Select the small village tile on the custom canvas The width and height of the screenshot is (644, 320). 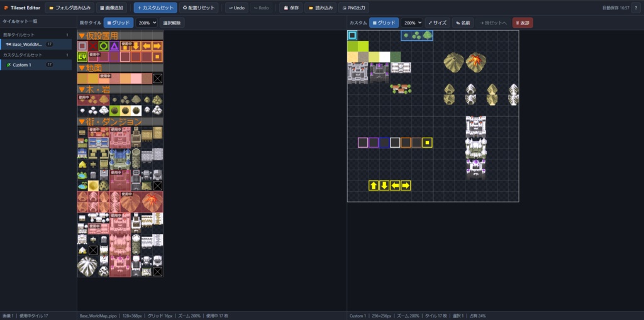[x=401, y=89]
